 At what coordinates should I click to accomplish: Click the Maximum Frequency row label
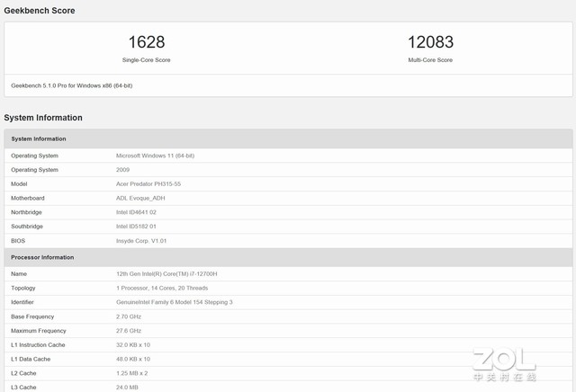39,331
